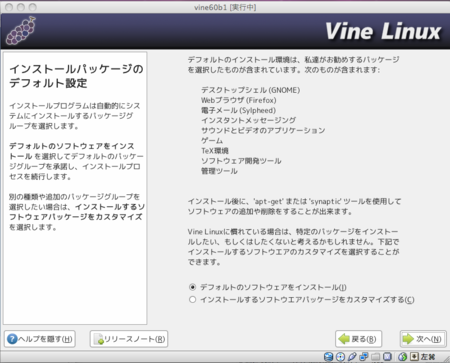Click the Vine Linux title text
This screenshot has width=450, height=363.
click(383, 31)
